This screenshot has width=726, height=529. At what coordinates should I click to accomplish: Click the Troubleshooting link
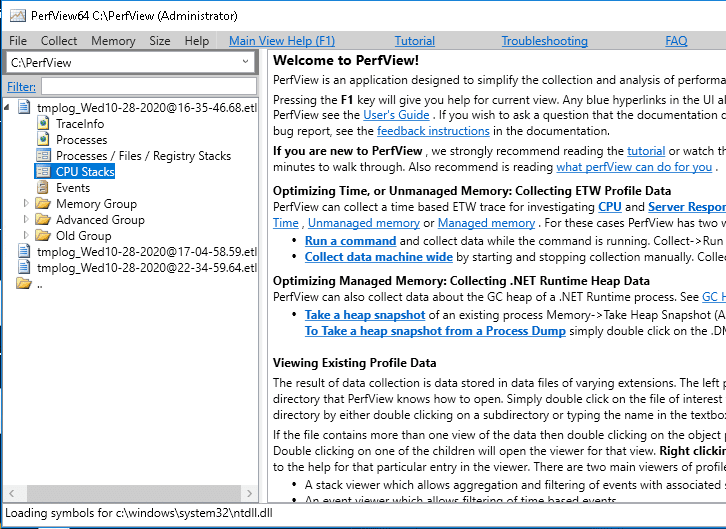544,41
